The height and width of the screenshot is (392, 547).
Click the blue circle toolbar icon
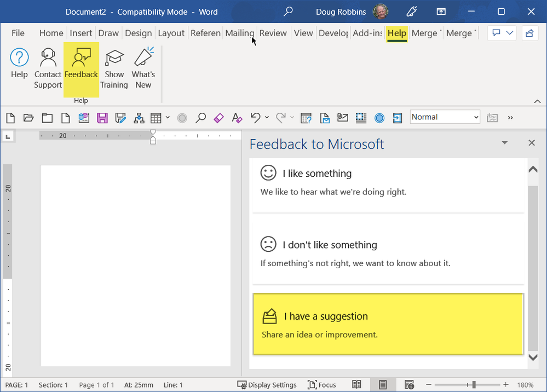[x=379, y=118]
